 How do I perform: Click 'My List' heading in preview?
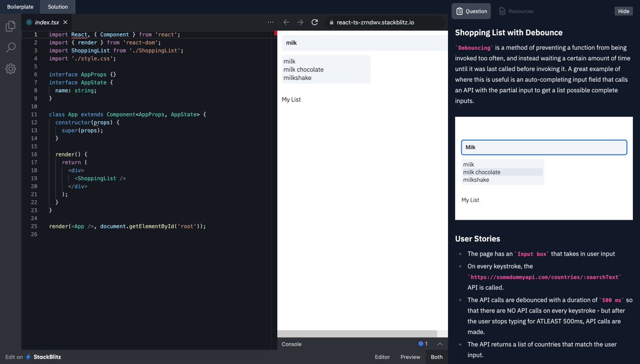point(291,100)
